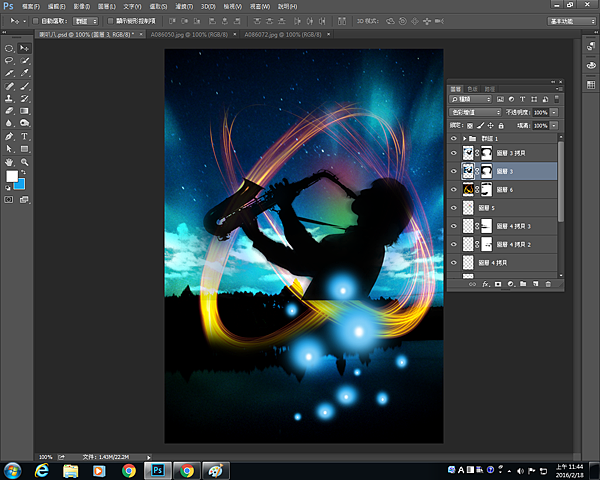Select the Lasso tool
The width and height of the screenshot is (600, 480).
pos(9,60)
